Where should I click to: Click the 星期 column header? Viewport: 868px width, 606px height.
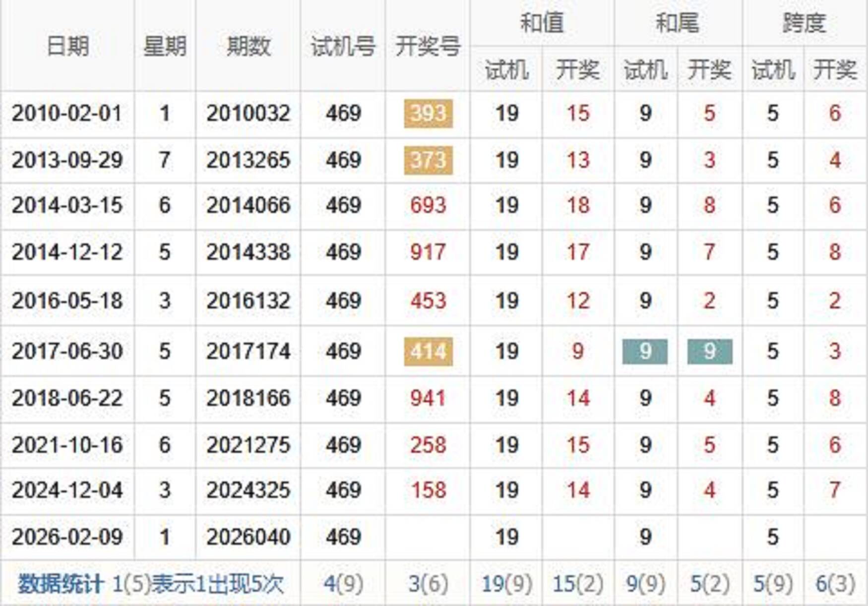click(165, 46)
